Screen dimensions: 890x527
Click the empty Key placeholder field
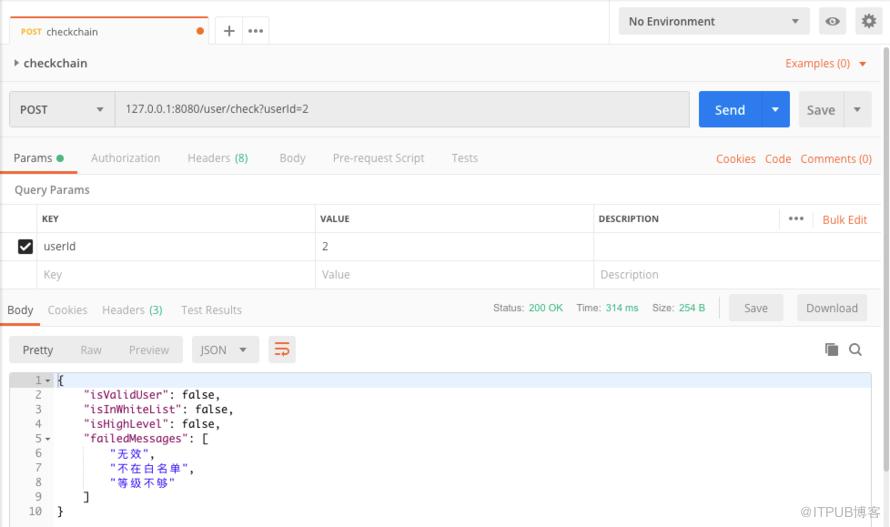coord(176,274)
